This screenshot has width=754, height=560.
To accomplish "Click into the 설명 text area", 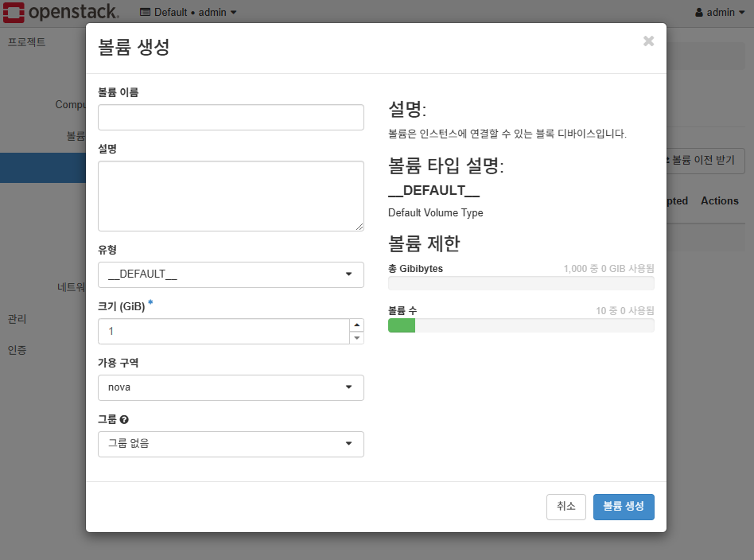I will tap(231, 196).
